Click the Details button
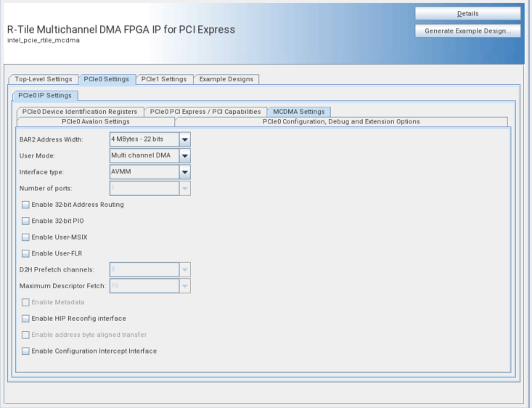 (x=467, y=14)
